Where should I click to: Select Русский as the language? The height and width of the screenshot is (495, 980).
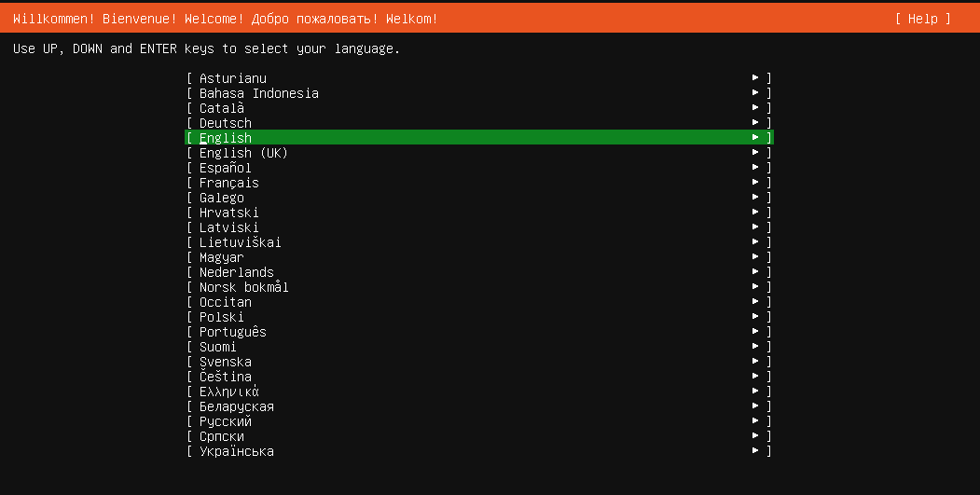click(479, 422)
